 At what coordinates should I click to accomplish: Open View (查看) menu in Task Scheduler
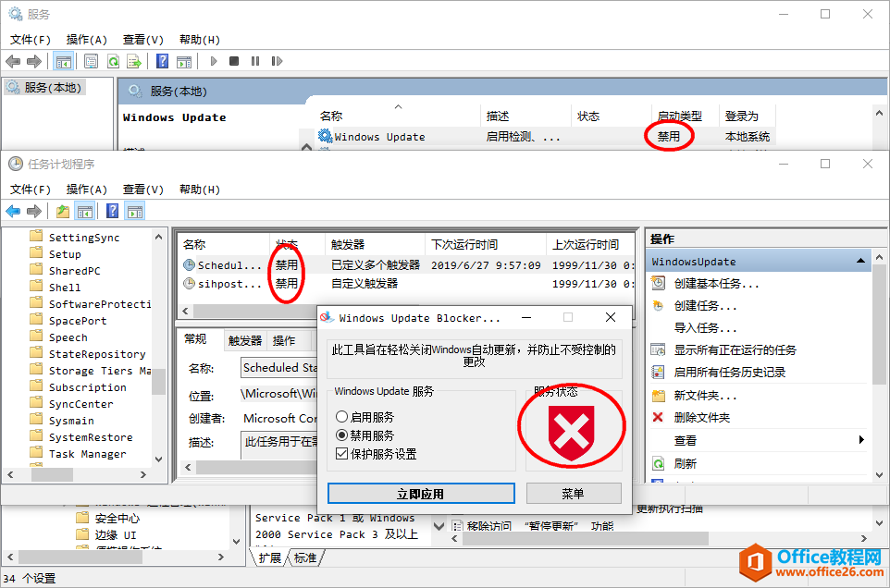pos(143,190)
